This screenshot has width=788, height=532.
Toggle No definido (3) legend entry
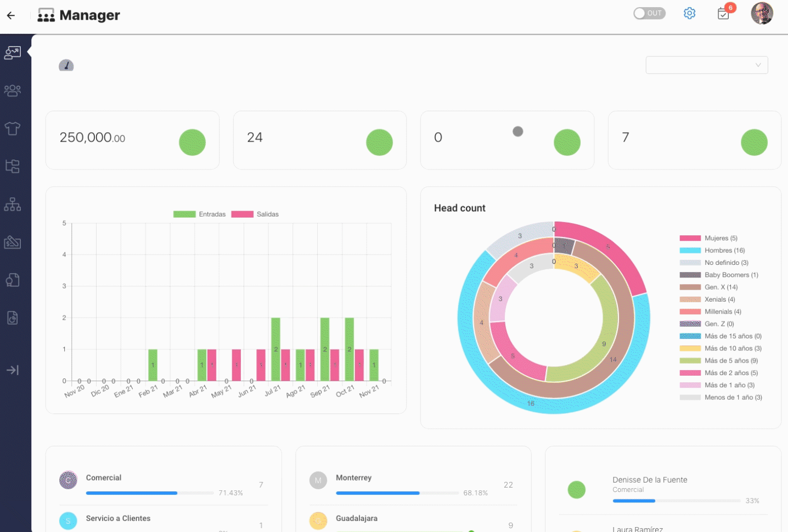pyautogui.click(x=714, y=263)
